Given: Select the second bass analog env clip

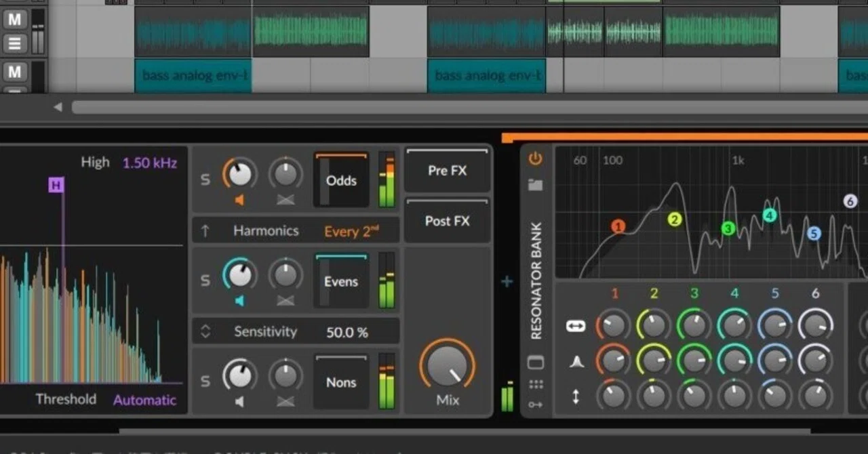Looking at the screenshot, I should click(x=486, y=75).
